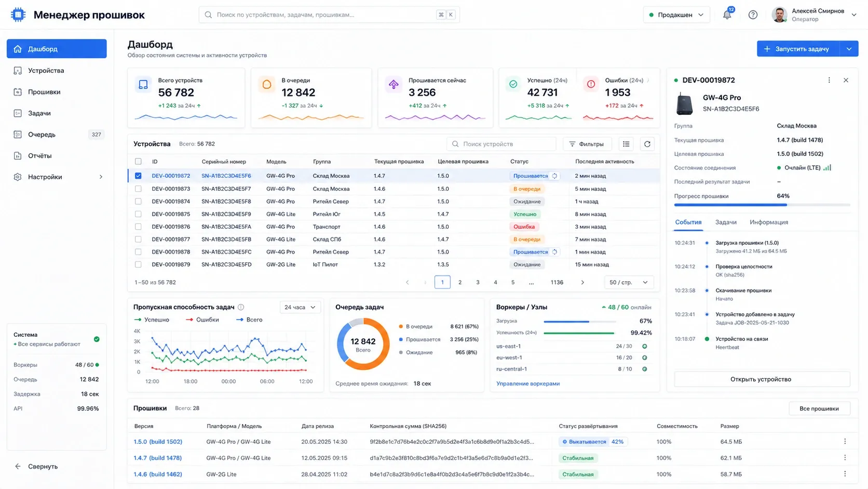Select the События tab in device panel
The image size is (868, 489).
pos(688,222)
